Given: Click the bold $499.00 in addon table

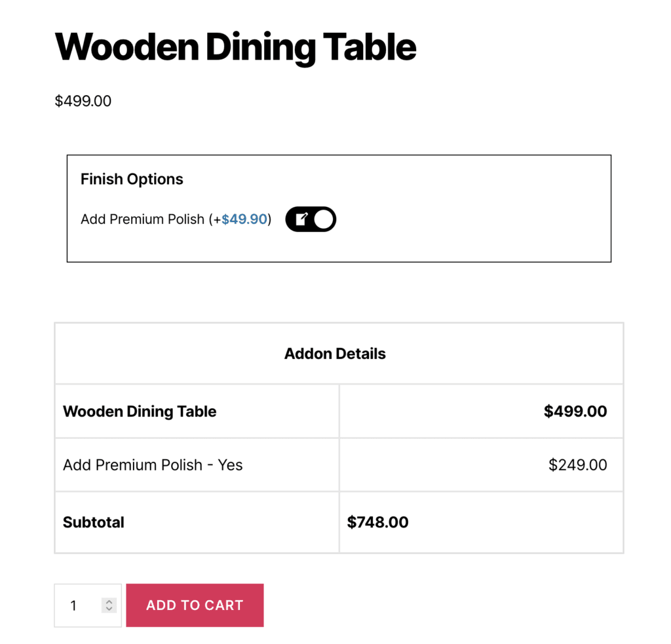Looking at the screenshot, I should tap(575, 411).
